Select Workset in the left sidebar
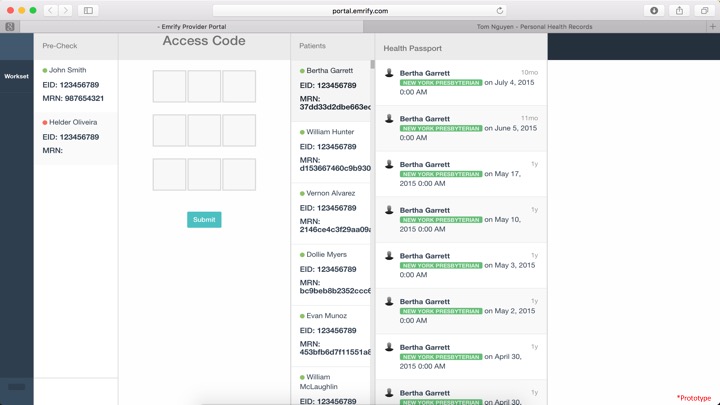 coord(17,76)
